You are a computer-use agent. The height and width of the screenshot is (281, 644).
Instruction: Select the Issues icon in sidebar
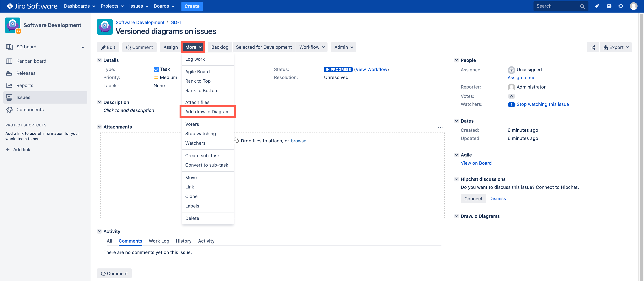(9, 97)
